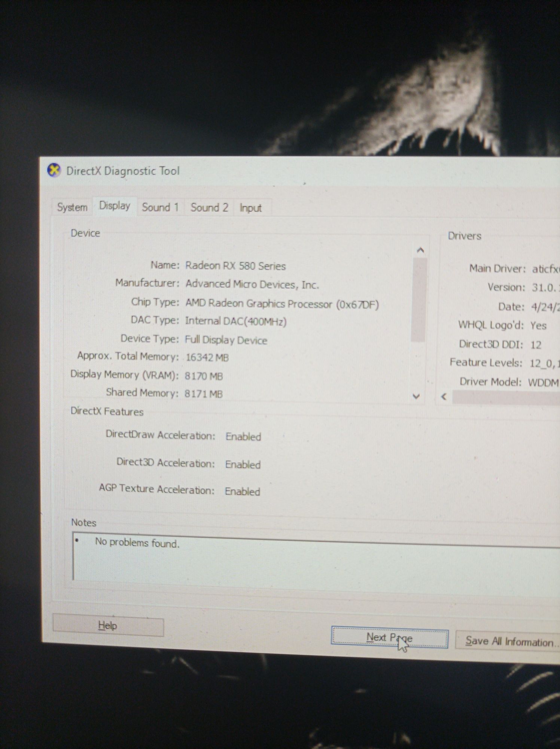Select 'Full Display Device' value
This screenshot has width=560, height=749.
(x=226, y=340)
